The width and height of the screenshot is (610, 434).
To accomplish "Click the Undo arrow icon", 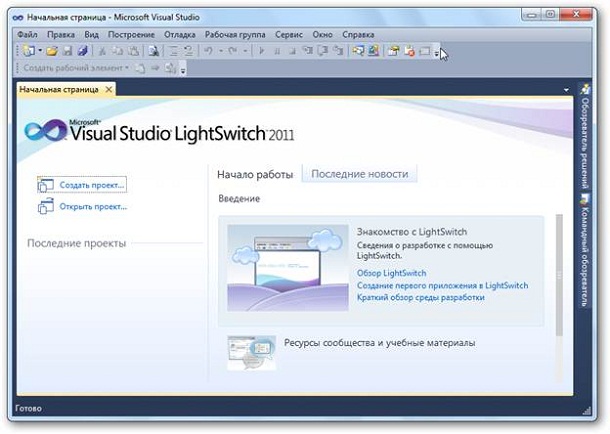I will click(209, 51).
